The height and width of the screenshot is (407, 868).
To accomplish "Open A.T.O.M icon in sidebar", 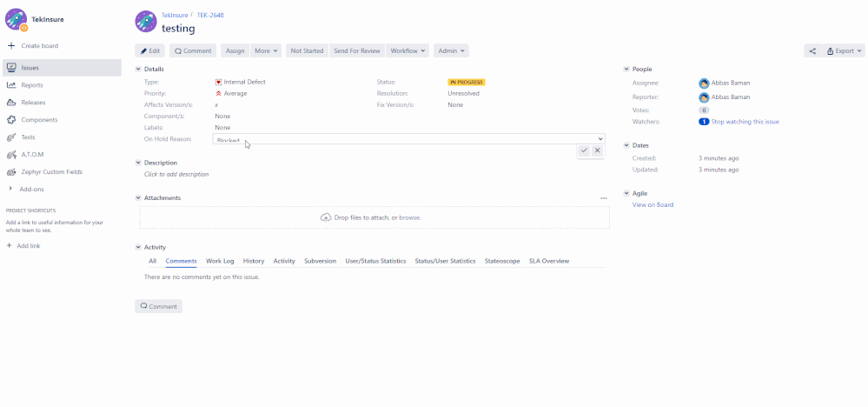I will pos(11,155).
